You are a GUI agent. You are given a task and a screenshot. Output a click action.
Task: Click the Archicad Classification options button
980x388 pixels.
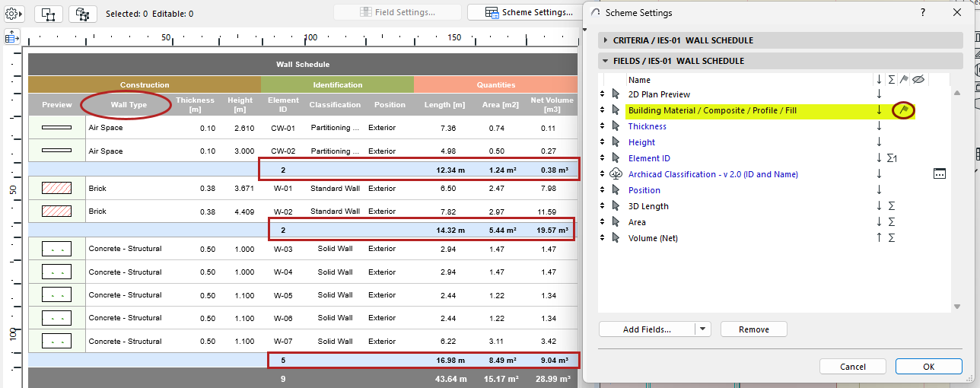(x=940, y=174)
